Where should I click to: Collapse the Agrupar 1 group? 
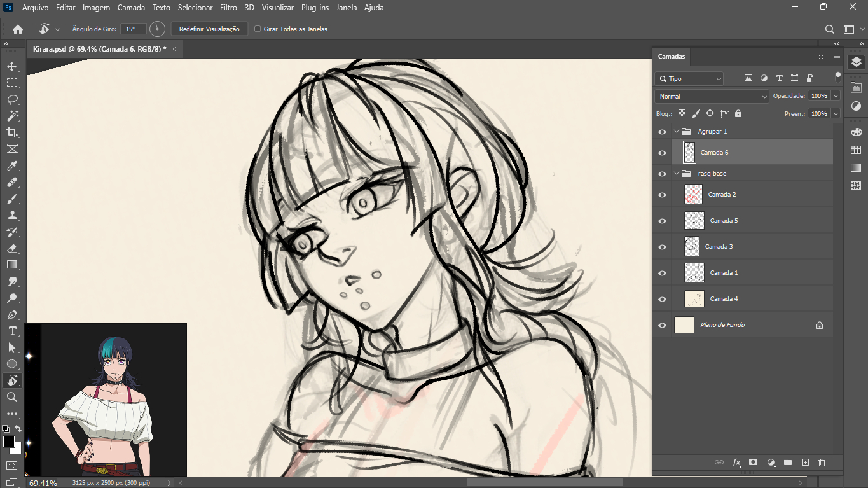tap(676, 132)
